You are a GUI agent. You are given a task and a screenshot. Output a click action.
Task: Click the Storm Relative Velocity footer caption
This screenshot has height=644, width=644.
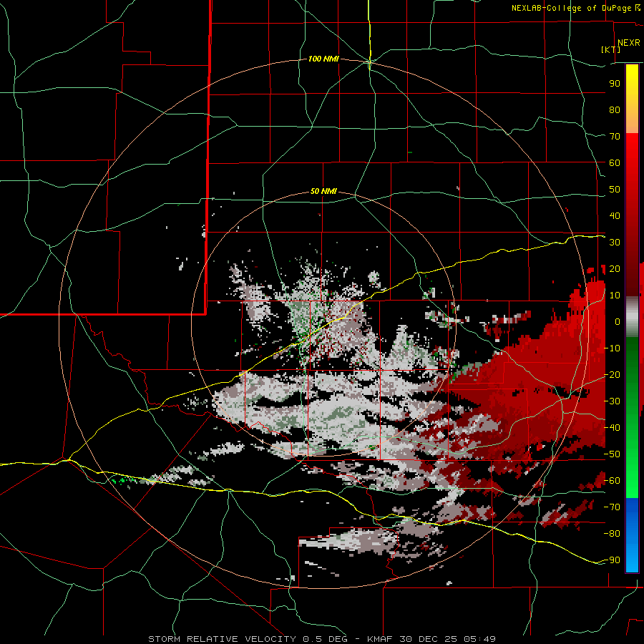coord(322,639)
